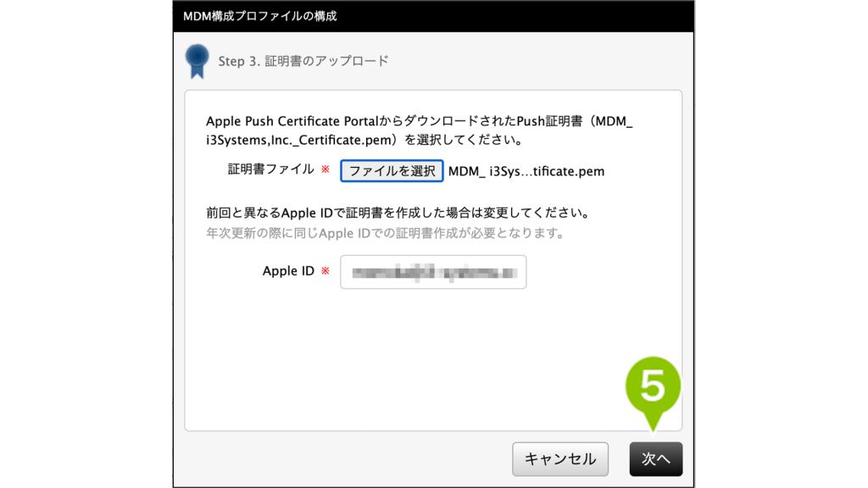Click the blue ribbon certificate icon
This screenshot has height=488, width=868.
click(x=197, y=61)
